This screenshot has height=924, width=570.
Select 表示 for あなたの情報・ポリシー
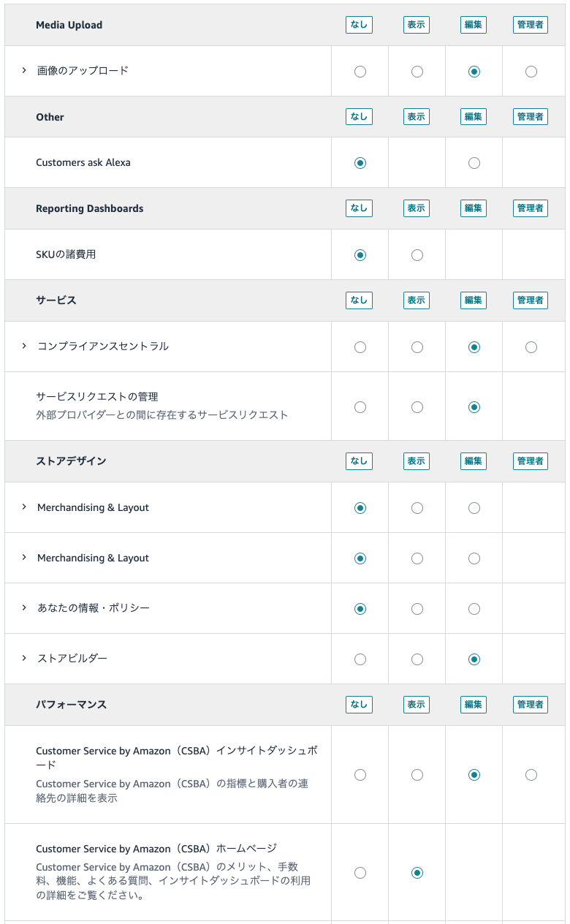[x=417, y=609]
